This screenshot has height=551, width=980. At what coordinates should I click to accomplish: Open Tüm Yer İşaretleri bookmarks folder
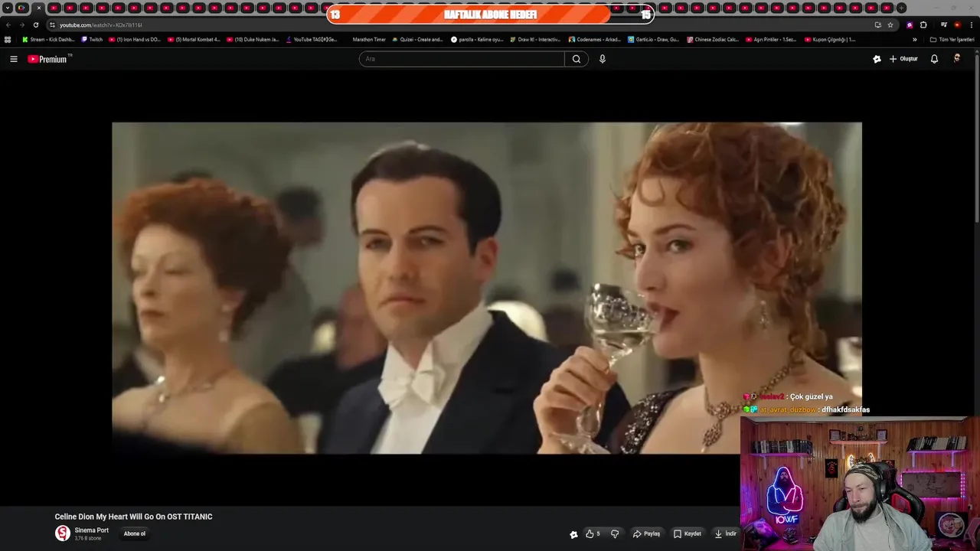(x=952, y=40)
